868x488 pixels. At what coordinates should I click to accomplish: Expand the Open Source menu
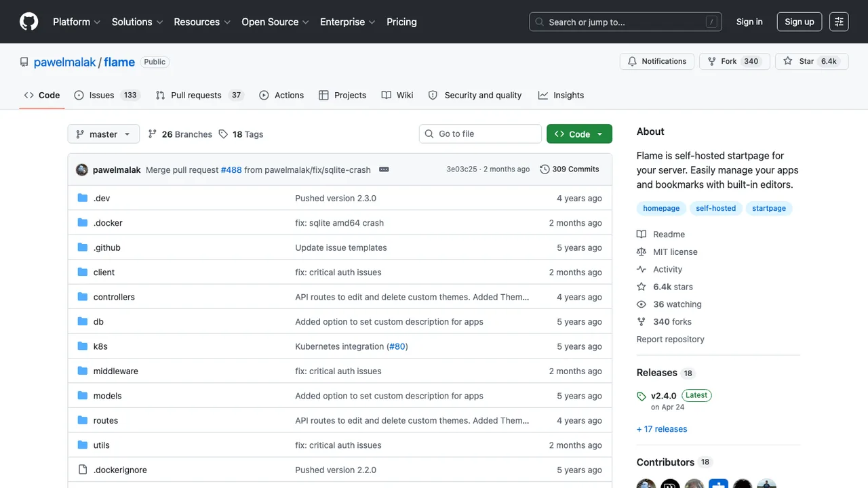tap(275, 22)
